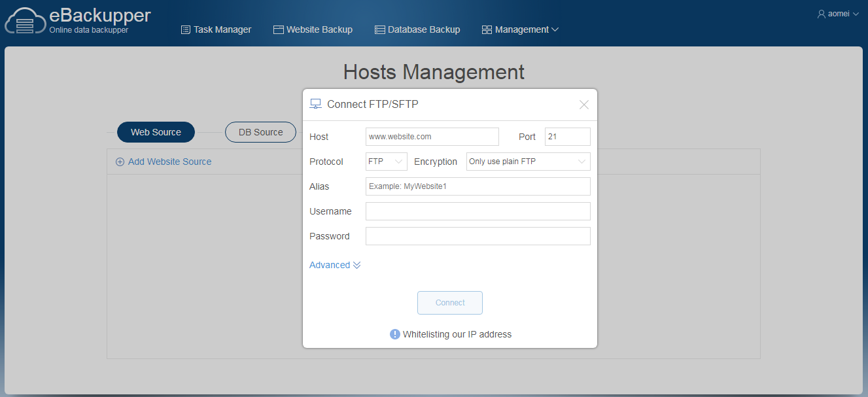Image resolution: width=868 pixels, height=397 pixels.
Task: Click the Hosts Management heading text
Action: 434,71
